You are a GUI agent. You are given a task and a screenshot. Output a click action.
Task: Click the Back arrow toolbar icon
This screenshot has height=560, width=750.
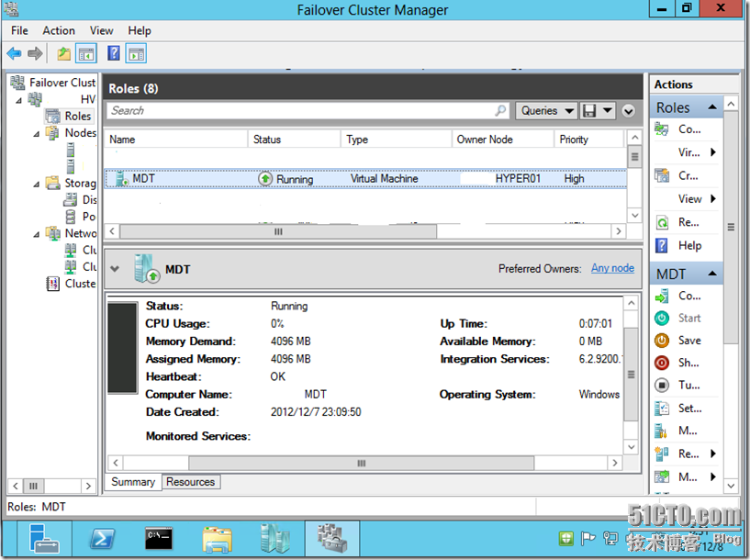click(x=14, y=53)
